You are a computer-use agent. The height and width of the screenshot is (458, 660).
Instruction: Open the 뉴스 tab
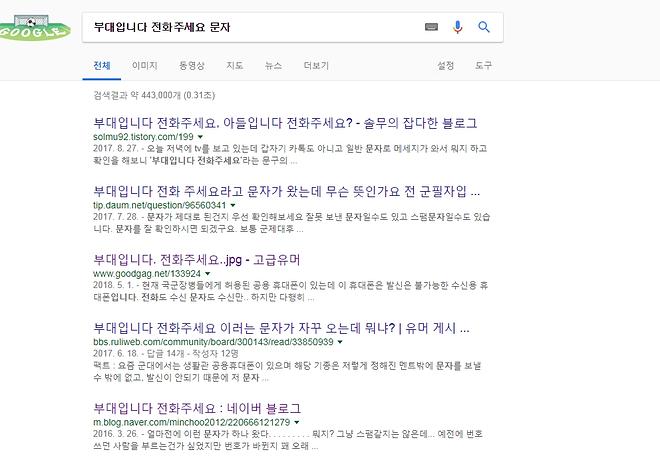pos(273,66)
